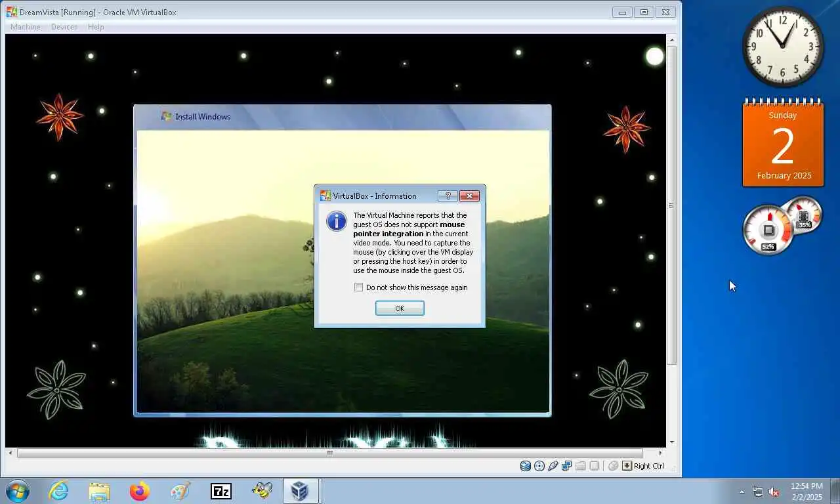Open the Help menu
Viewport: 840px width, 504px height.
tap(96, 27)
